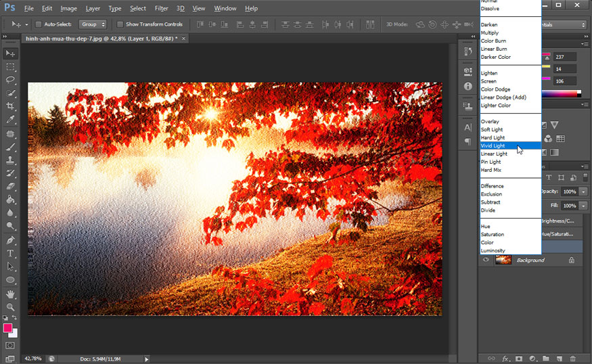The image size is (592, 364).
Task: Click the Background layer thumbnail
Action: point(503,260)
